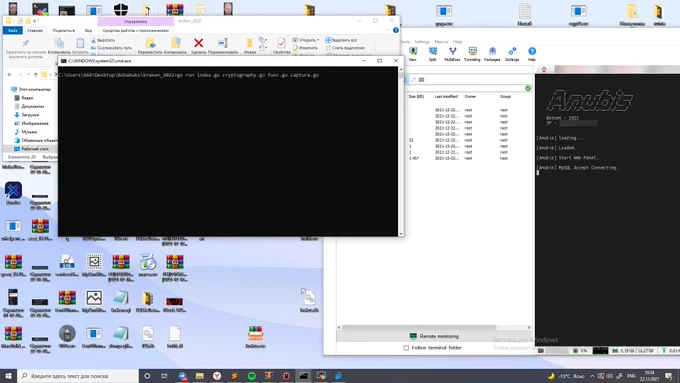Click the MultiExec icon in MobaXterm toolbar
Viewport: 680px width, 383px height.
click(x=452, y=52)
